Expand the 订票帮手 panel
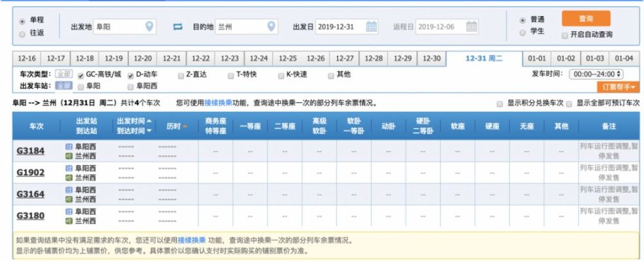Viewport: 644px width, 262px height. click(x=618, y=87)
